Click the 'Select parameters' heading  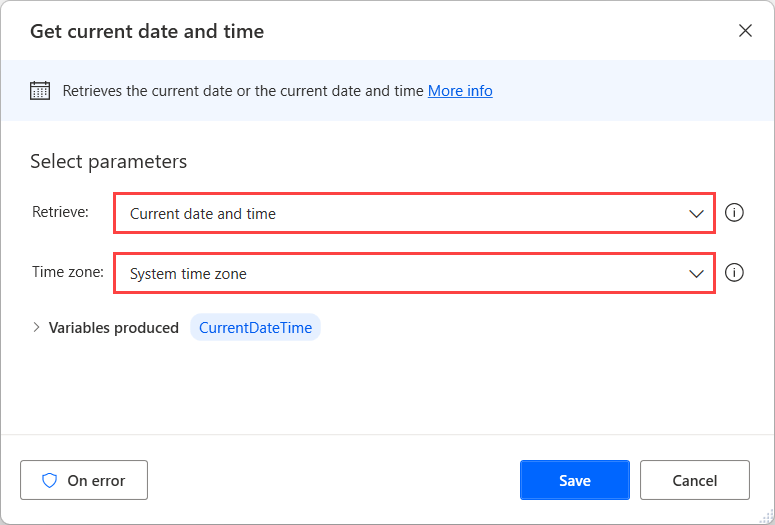(x=108, y=161)
